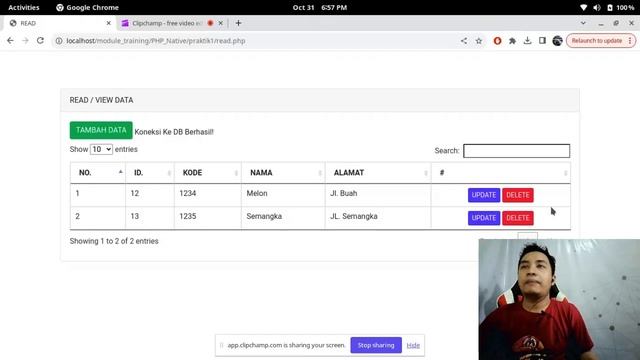
Task: Close the Clipchamp tab
Action: click(x=220, y=23)
